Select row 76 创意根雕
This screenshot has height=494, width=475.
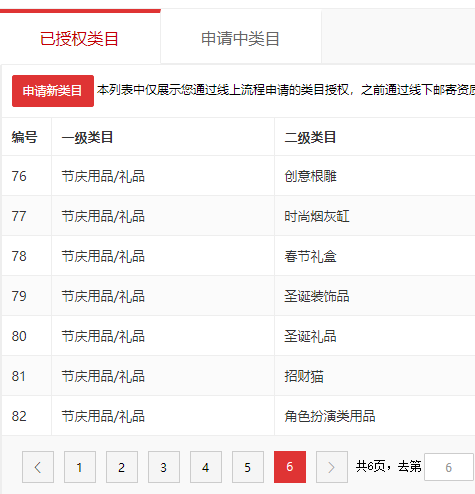pyautogui.click(x=238, y=176)
